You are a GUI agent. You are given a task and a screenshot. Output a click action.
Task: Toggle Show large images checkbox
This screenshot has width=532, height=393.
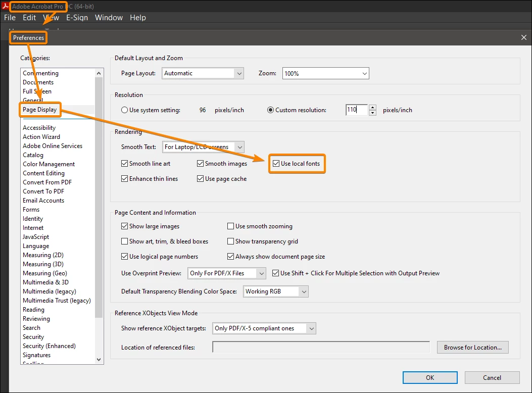[x=124, y=226]
